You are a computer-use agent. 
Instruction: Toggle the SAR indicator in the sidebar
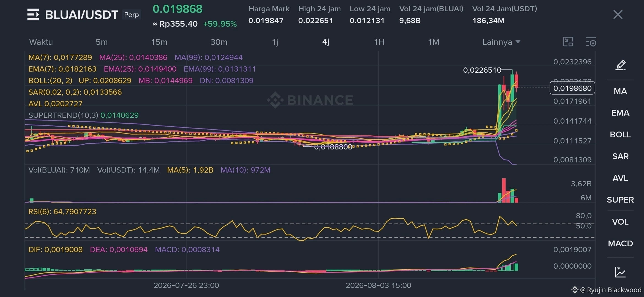point(620,156)
